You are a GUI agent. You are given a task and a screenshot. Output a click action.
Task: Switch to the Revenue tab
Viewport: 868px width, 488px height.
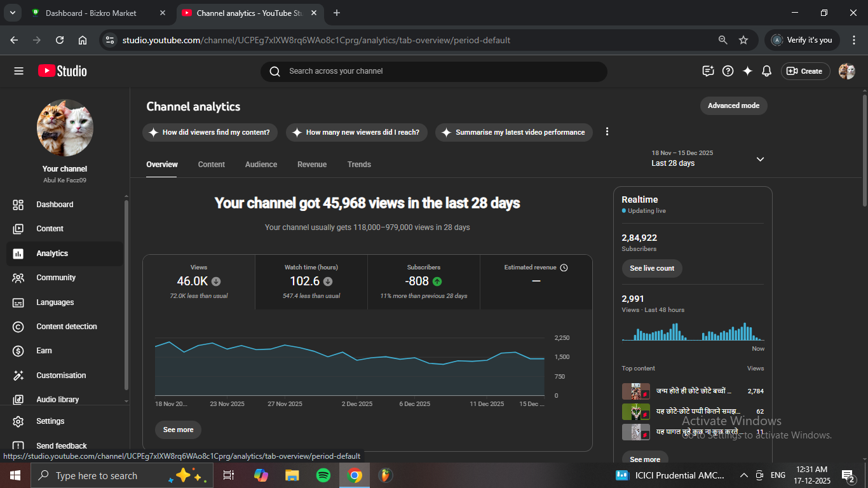click(x=312, y=165)
